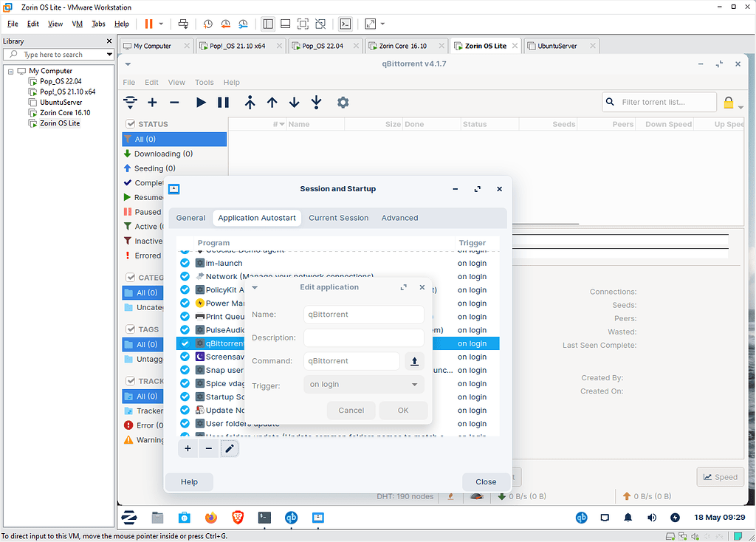The image size is (756, 542).
Task: Toggle Print Queue autostart checkbox
Action: [x=185, y=316]
